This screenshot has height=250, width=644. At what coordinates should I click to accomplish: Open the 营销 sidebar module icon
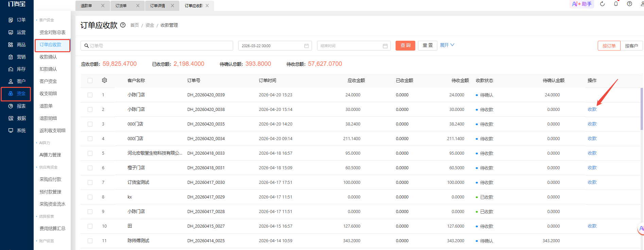pyautogui.click(x=11, y=57)
